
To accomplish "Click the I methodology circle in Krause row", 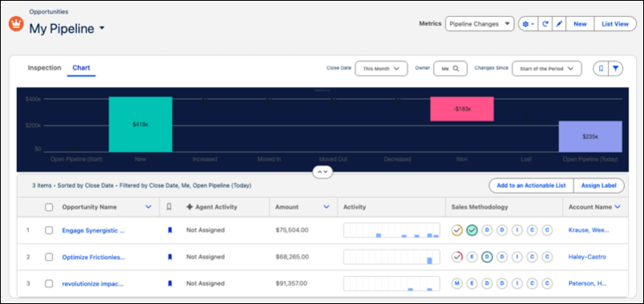I will (516, 230).
